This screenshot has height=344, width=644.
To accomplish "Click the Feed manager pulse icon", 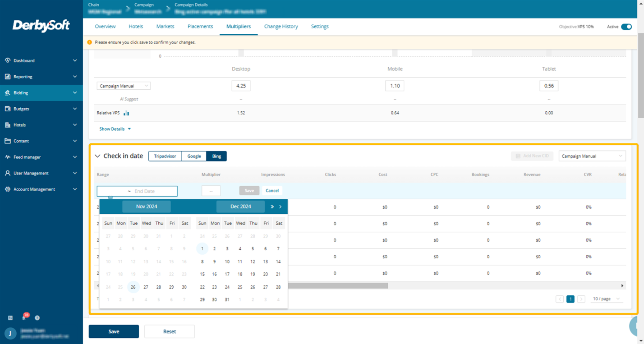I will (x=8, y=157).
